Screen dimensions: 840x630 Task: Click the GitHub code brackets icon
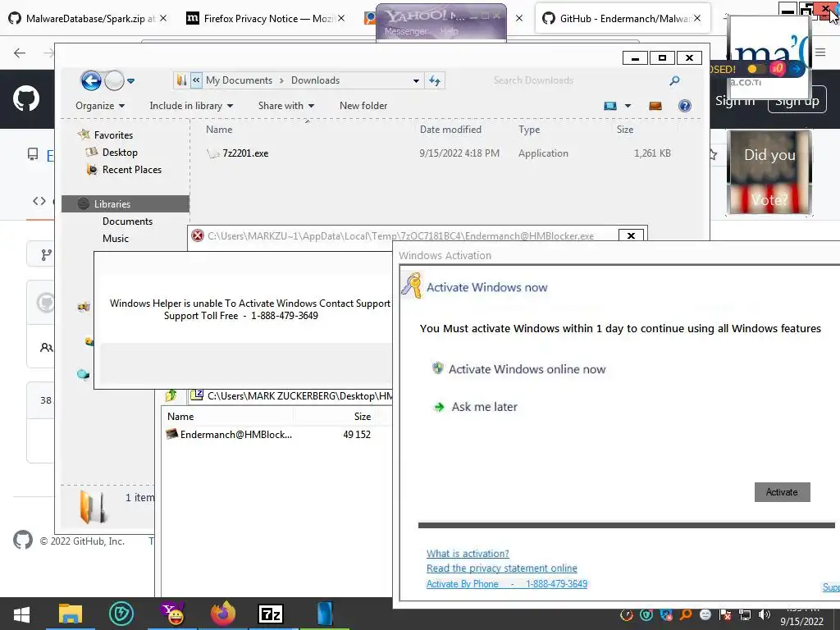[x=39, y=201]
